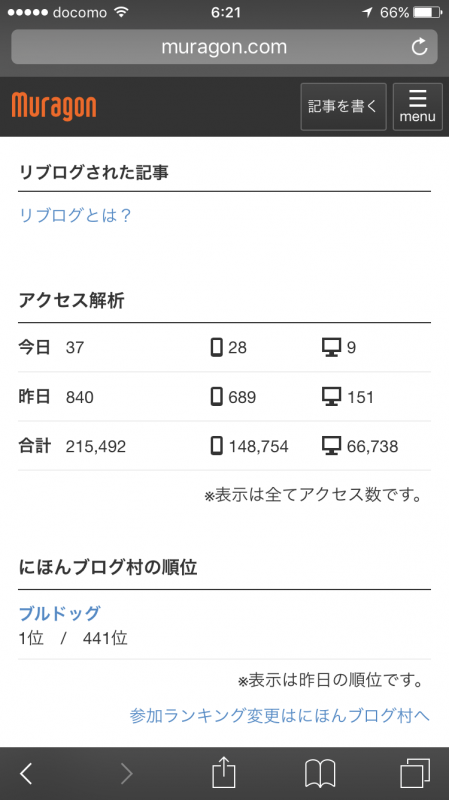Open the ブルドッグ ranking link
The image size is (449, 800).
[x=59, y=613]
